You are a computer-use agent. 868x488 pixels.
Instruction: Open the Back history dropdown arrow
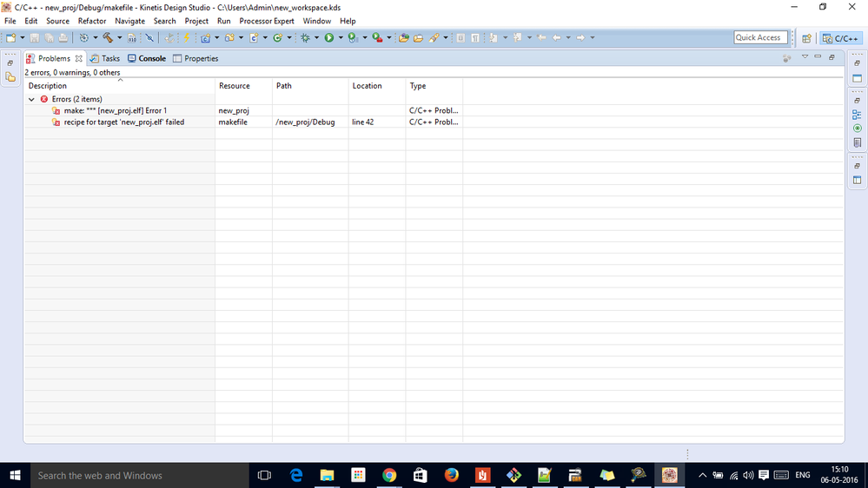(x=568, y=37)
